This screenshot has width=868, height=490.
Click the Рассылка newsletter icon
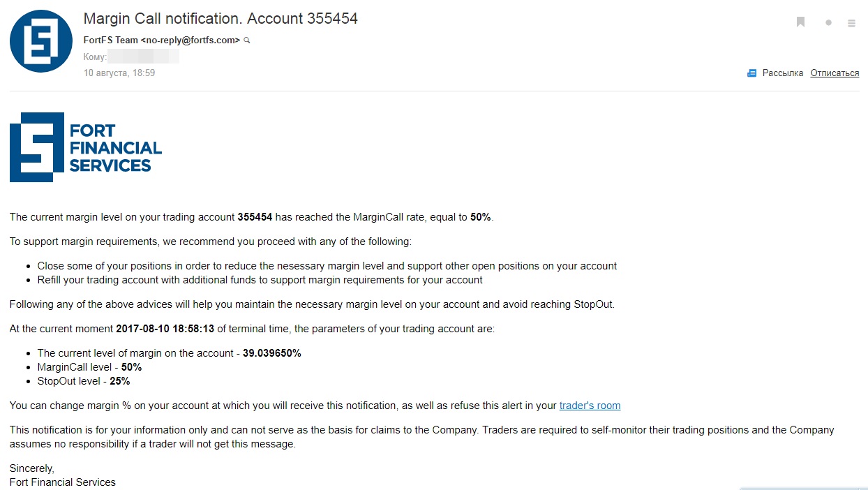[x=751, y=73]
